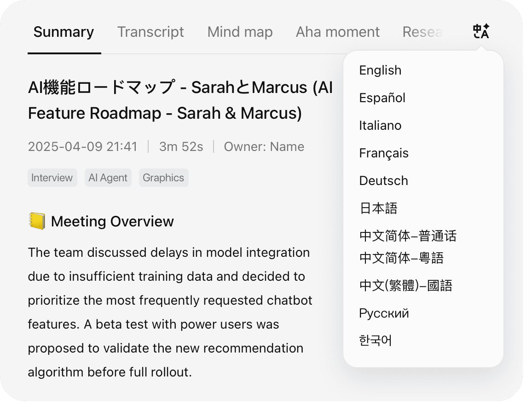Screen dimensions: 532x405
Task: Select 中文简体–粤語 language option
Action: (x=401, y=258)
